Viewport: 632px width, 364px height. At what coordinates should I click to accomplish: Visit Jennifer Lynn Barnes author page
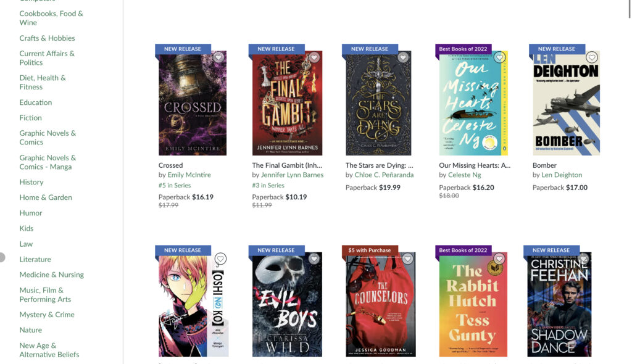click(292, 175)
